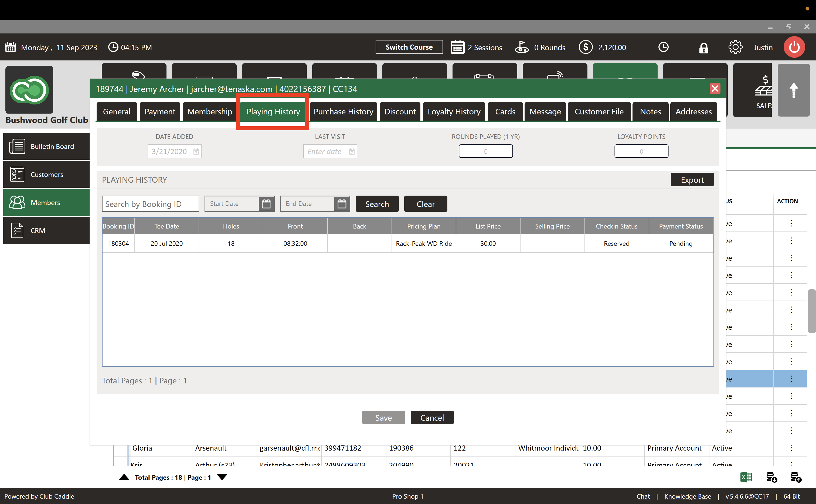Open End Date calendar picker

pyautogui.click(x=342, y=204)
